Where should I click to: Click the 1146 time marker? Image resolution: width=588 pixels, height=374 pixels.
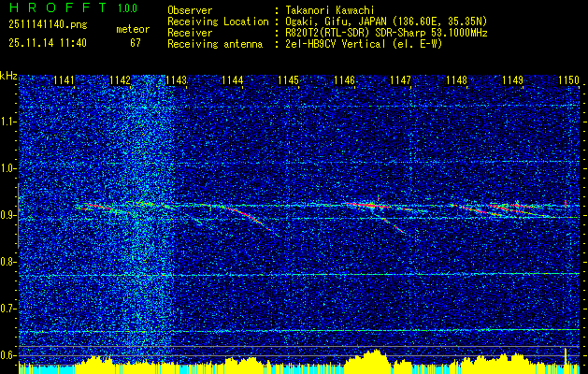[345, 80]
